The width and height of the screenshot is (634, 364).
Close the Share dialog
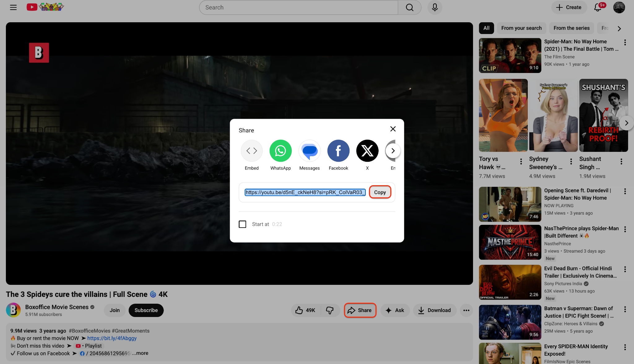tap(393, 129)
